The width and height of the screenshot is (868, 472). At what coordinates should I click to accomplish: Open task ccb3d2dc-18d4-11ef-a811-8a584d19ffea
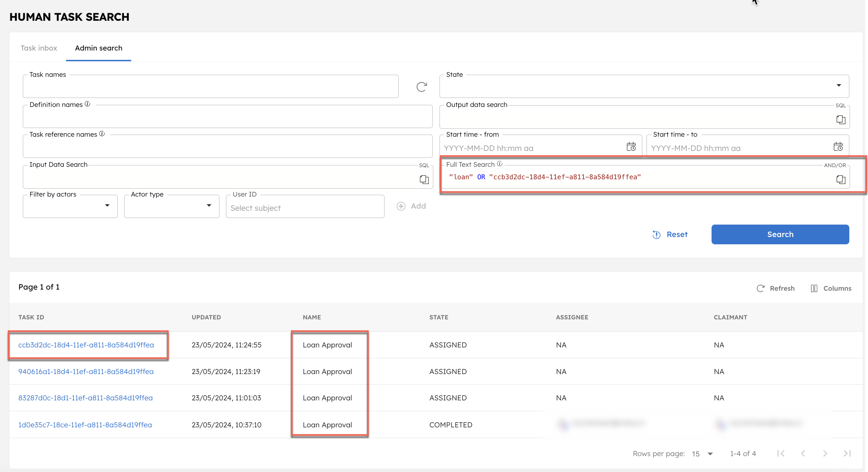pyautogui.click(x=86, y=345)
